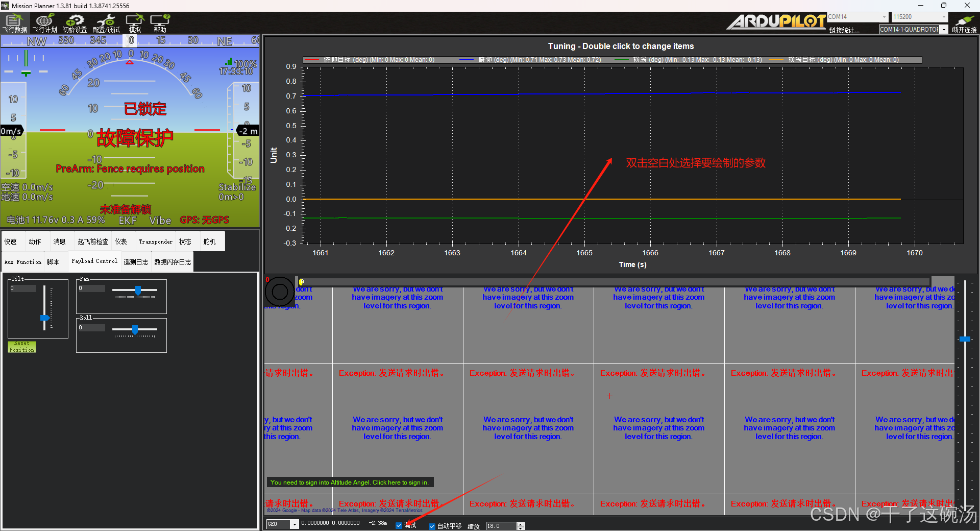This screenshot has height=531, width=980.
Task: Open the 初始设置 initial setup screen
Action: 75,23
